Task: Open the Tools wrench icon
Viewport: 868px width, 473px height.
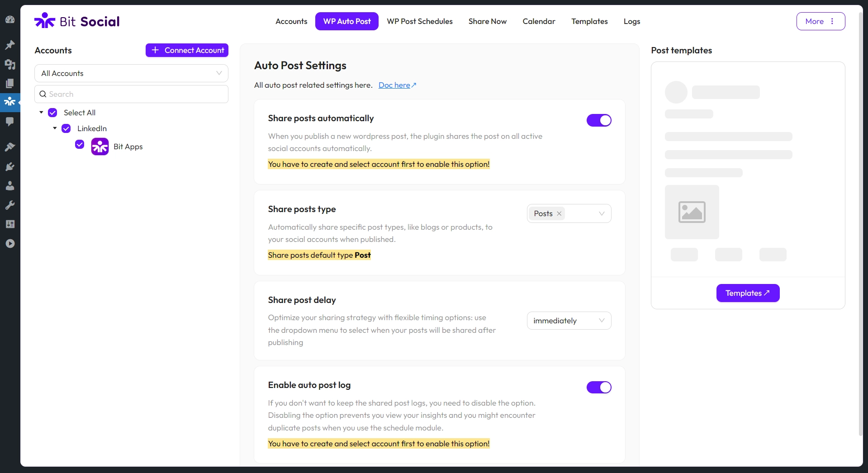Action: [10, 205]
